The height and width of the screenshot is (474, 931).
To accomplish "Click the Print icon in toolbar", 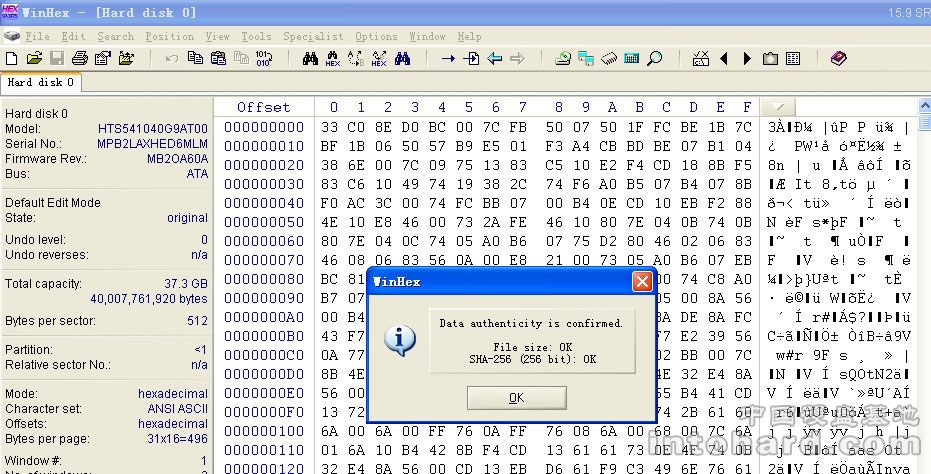I will (79, 59).
